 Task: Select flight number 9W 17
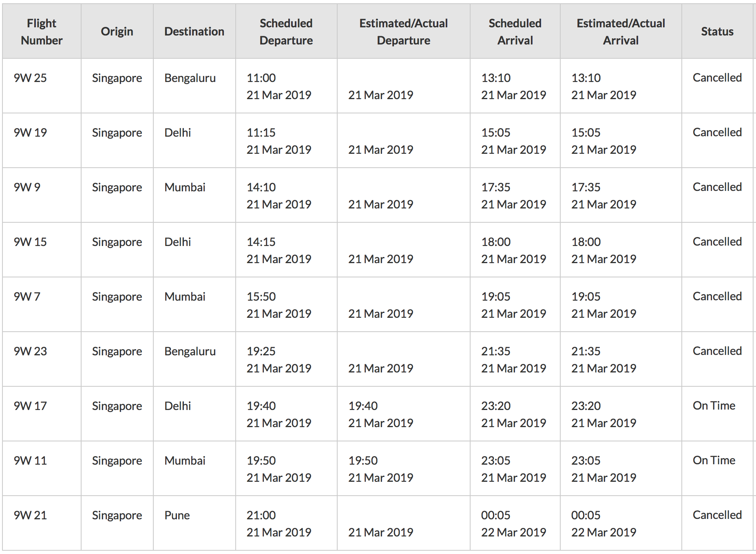point(30,406)
